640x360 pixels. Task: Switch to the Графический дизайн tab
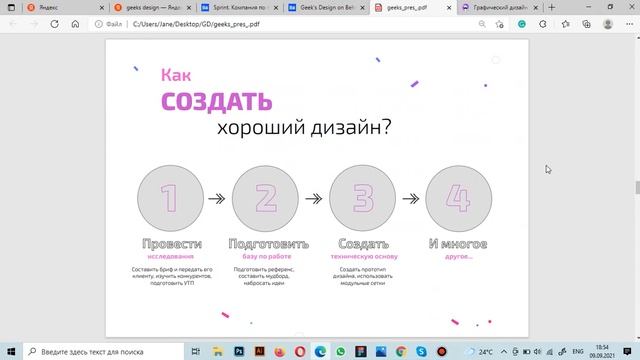coord(500,7)
